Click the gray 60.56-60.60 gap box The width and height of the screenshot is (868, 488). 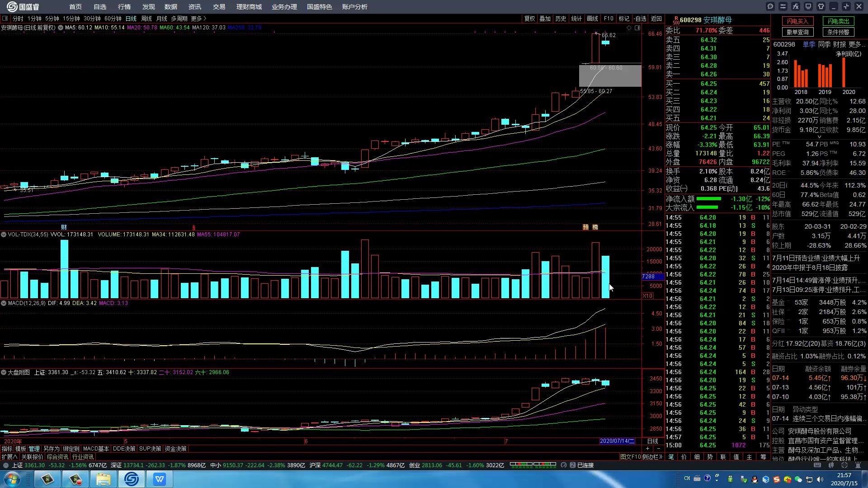click(610, 75)
